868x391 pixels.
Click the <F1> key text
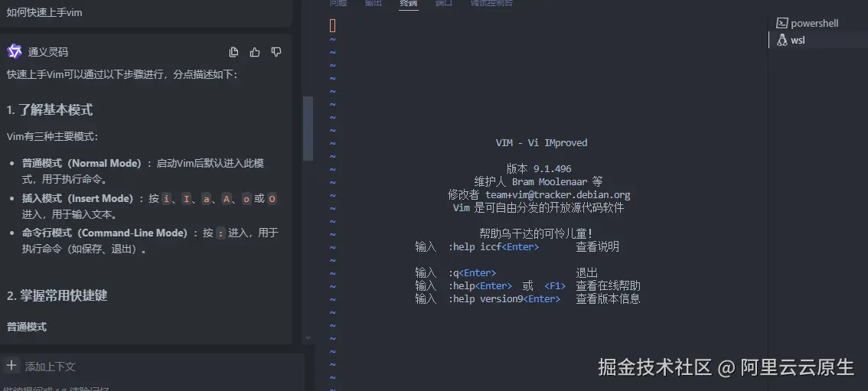coord(555,286)
